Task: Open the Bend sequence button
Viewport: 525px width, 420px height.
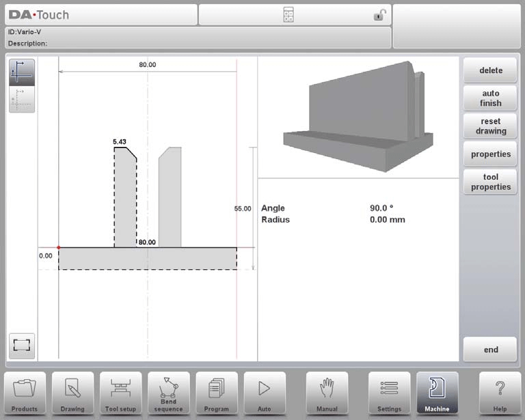Action: tap(168, 393)
